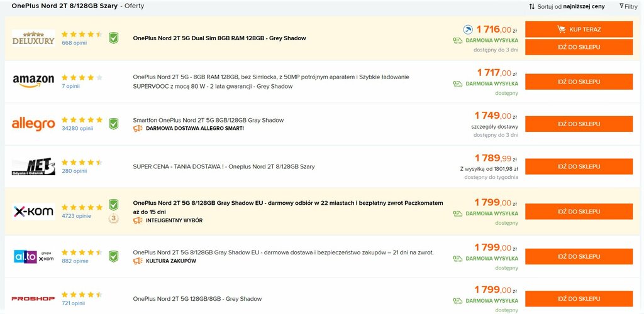Open the 280 opinii reviews link
This screenshot has width=644, height=314.
coord(74,171)
